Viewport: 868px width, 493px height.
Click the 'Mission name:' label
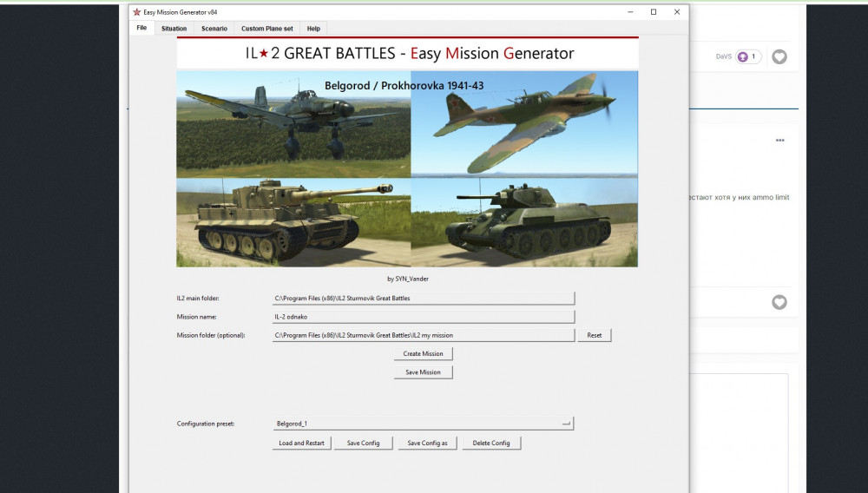click(196, 317)
